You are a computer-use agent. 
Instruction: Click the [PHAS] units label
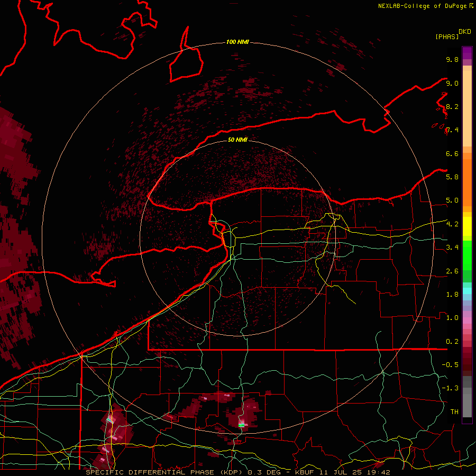click(447, 37)
